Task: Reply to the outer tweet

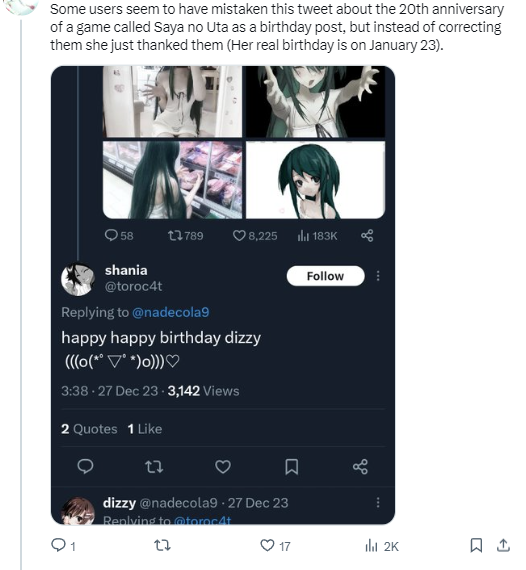Action: point(63,546)
